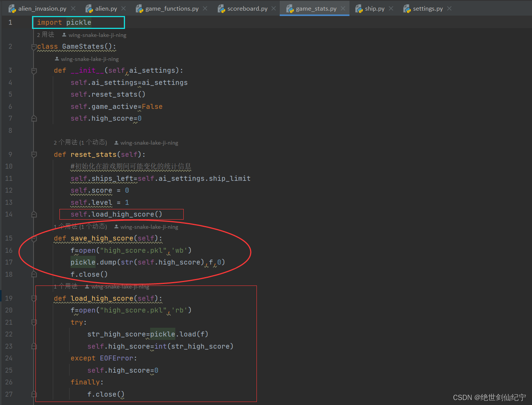The height and width of the screenshot is (405, 532).
Task: Switch to the alien_invasion.py tab
Action: (42, 8)
